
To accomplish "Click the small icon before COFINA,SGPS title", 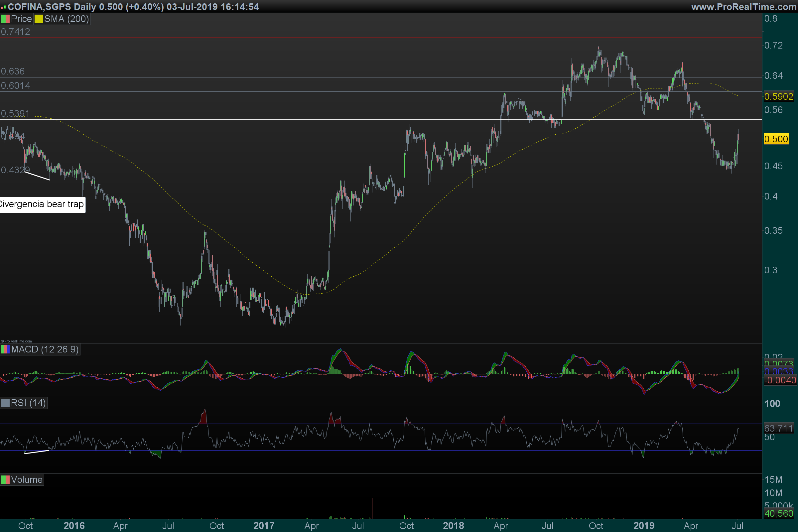I will (3, 7).
